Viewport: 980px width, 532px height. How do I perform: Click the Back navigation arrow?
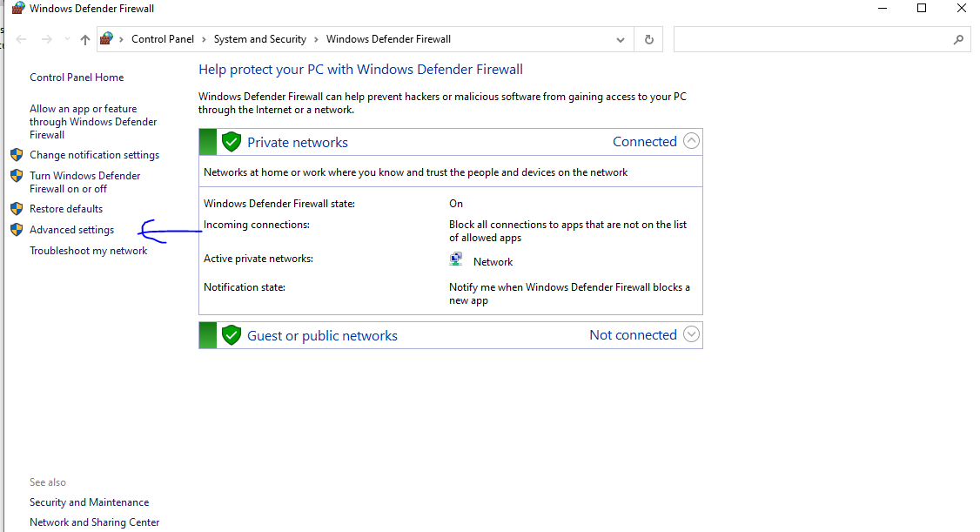pyautogui.click(x=22, y=39)
